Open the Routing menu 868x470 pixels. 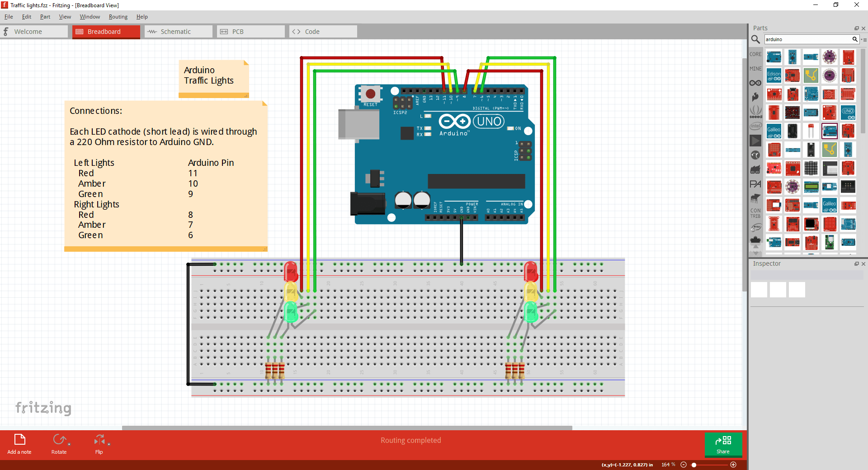(118, 17)
